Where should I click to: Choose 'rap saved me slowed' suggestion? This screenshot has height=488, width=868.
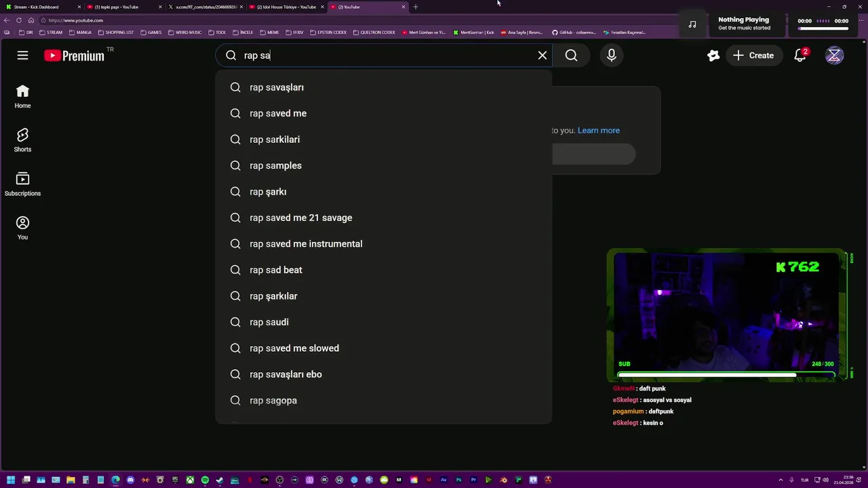384,348
